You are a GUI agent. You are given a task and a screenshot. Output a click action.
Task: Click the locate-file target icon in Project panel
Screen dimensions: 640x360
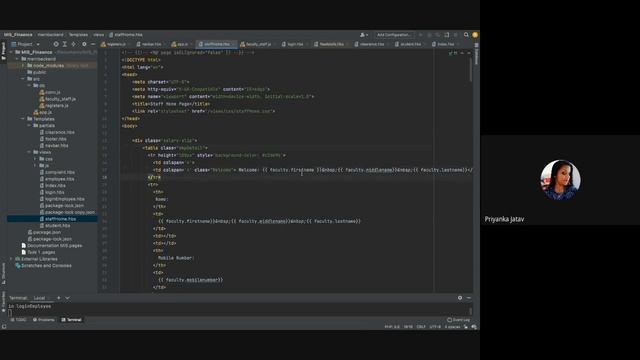[56, 44]
